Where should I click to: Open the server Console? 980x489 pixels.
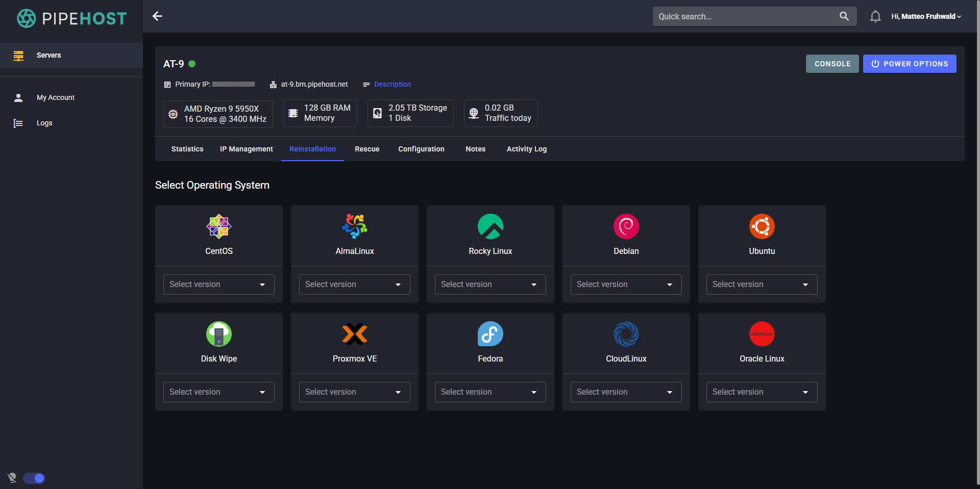coord(832,64)
